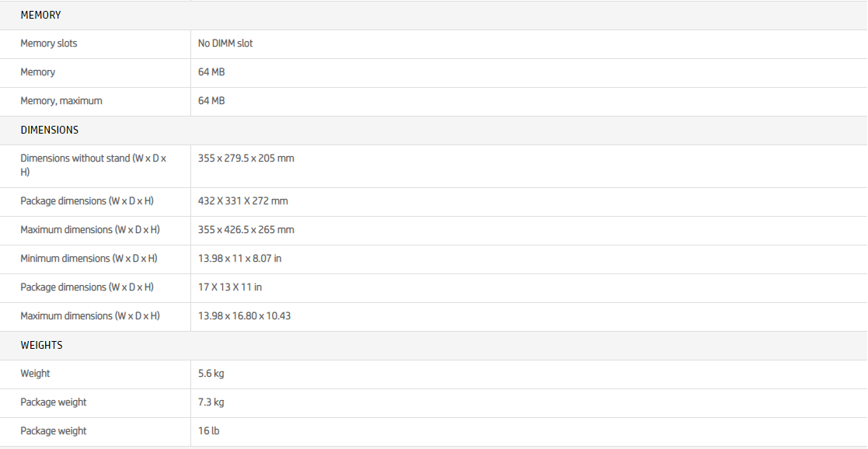Click the "13.98 x 16.80 x 10.43" value
The width and height of the screenshot is (868, 449).
click(x=244, y=316)
